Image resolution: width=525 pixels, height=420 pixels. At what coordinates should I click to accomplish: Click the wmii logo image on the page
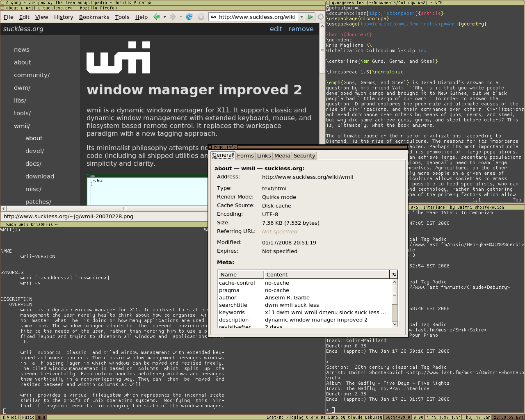pos(118,57)
